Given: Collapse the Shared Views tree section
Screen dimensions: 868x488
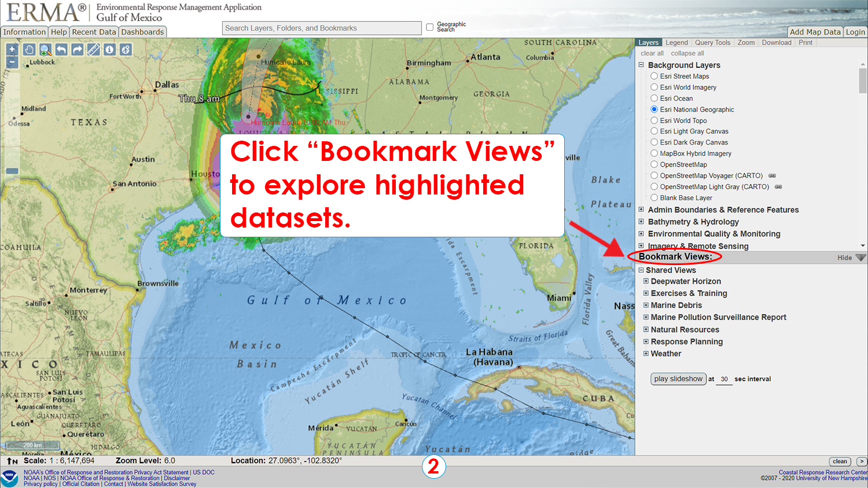Looking at the screenshot, I should (x=641, y=270).
